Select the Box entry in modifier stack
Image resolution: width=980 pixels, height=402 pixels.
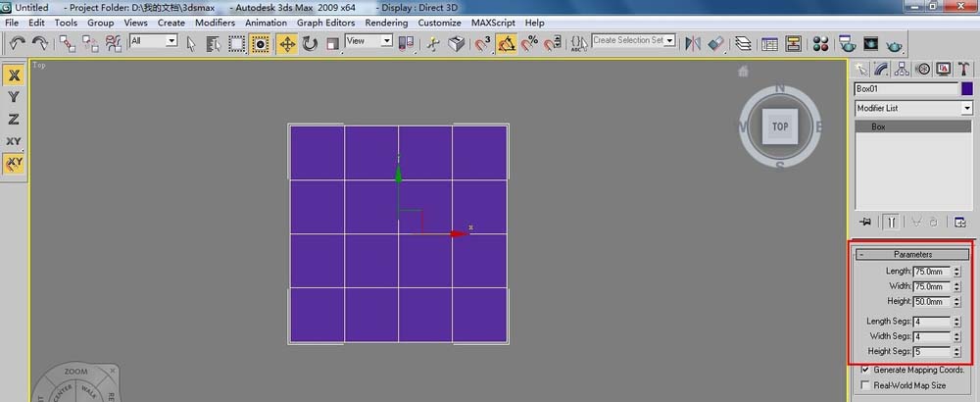(x=912, y=126)
